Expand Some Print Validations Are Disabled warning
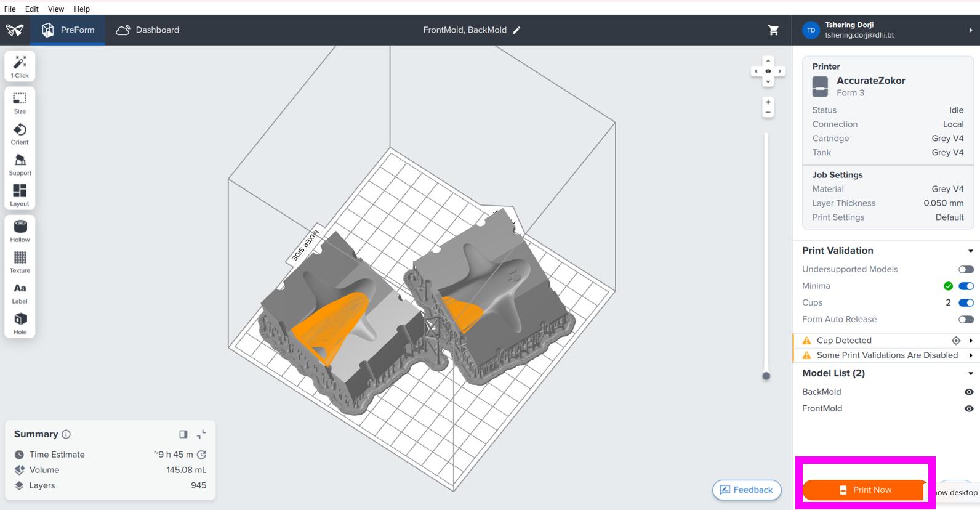This screenshot has height=510, width=980. (971, 355)
